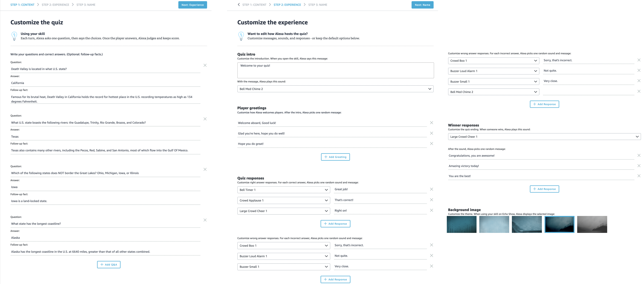Remove the 'Great job!' right answer response
The image size is (644, 284).
(x=431, y=189)
